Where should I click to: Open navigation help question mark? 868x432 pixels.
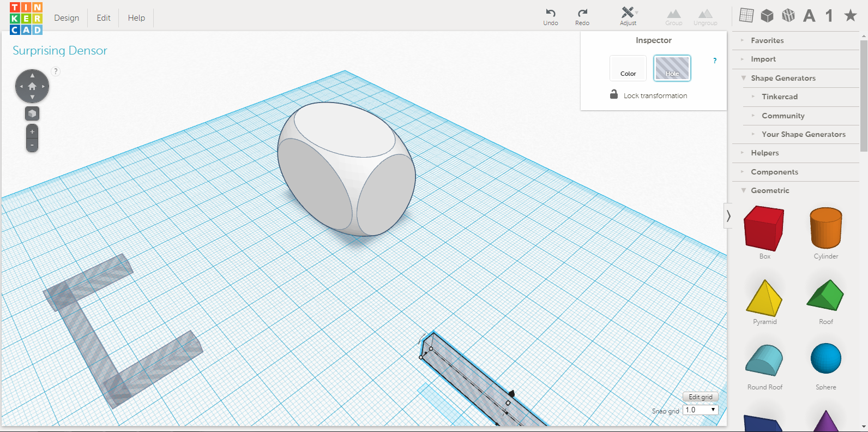click(56, 71)
